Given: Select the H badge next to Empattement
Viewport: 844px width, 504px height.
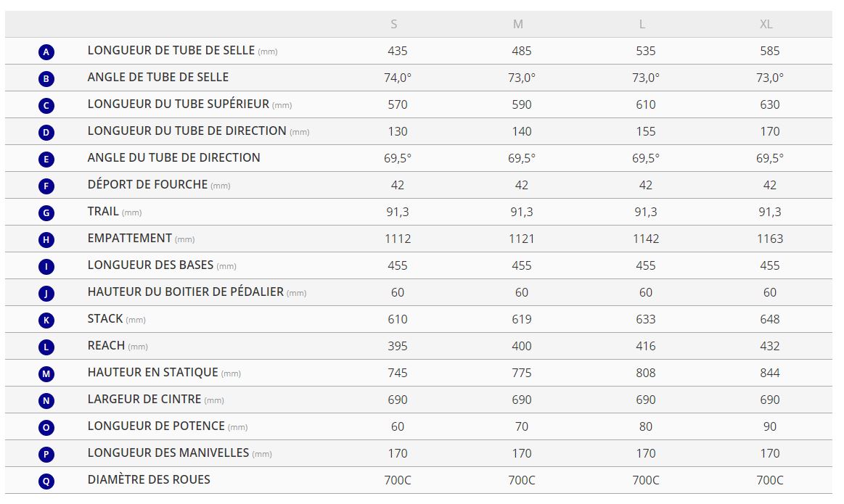Looking at the screenshot, I should pos(46,240).
